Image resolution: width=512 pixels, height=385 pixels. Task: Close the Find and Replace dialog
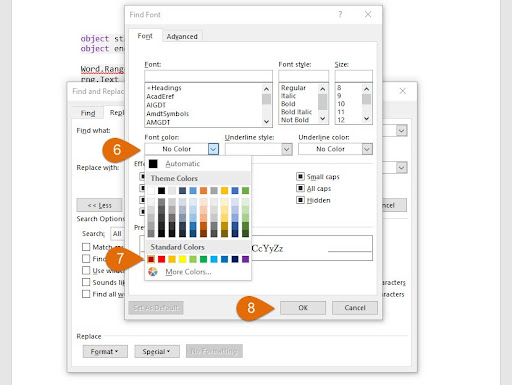[x=403, y=91]
